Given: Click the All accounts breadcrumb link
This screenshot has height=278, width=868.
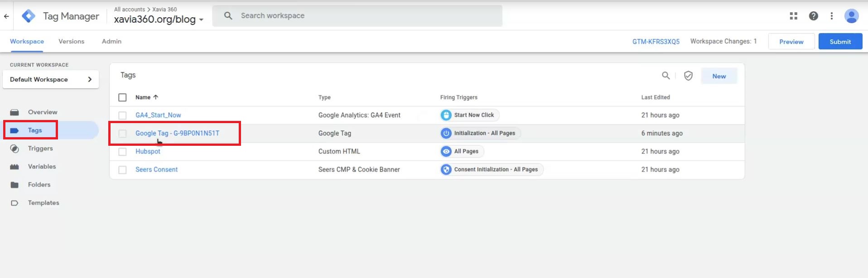Looking at the screenshot, I should coord(130,9).
